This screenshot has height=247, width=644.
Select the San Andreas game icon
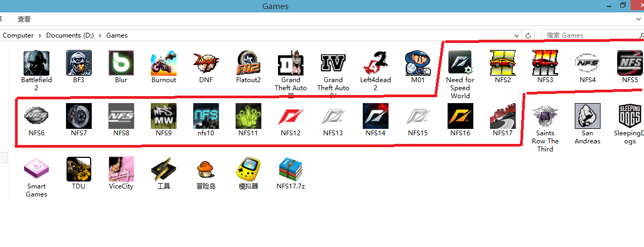click(588, 117)
